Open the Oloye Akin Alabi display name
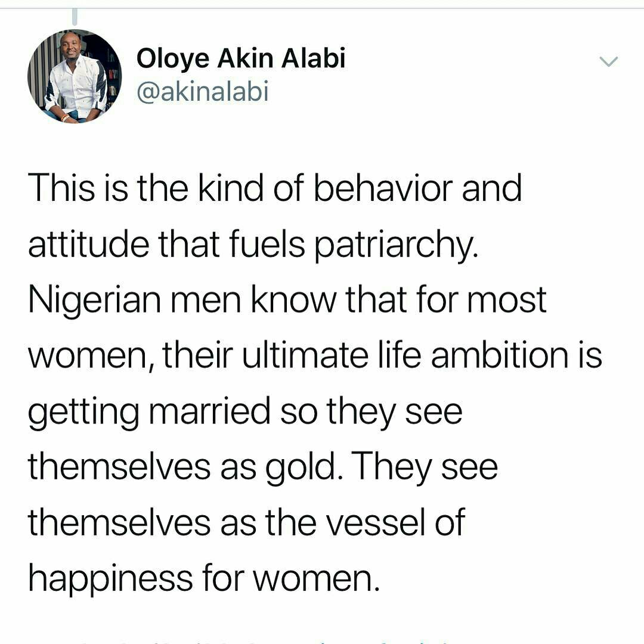The height and width of the screenshot is (644, 644). (241, 58)
